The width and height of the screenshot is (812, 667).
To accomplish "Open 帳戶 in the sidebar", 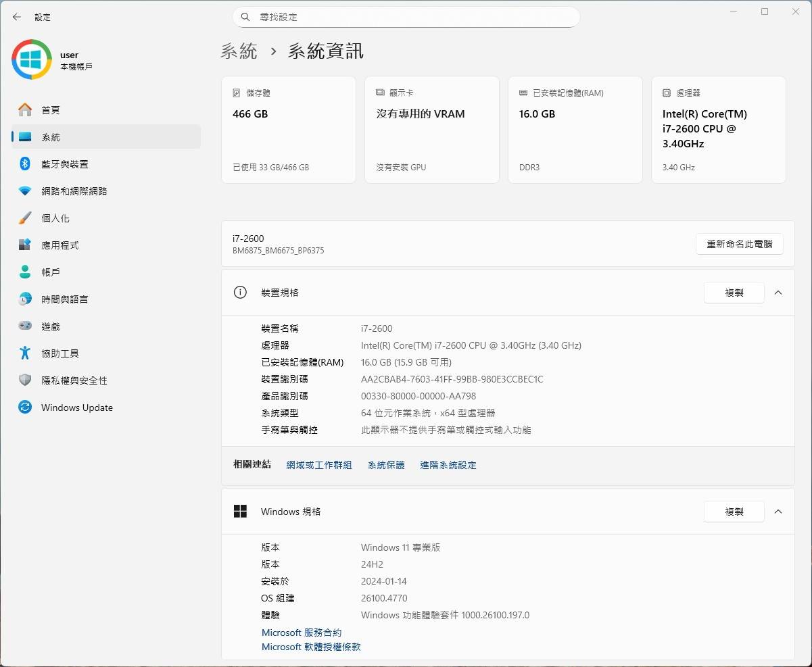I will click(x=106, y=272).
